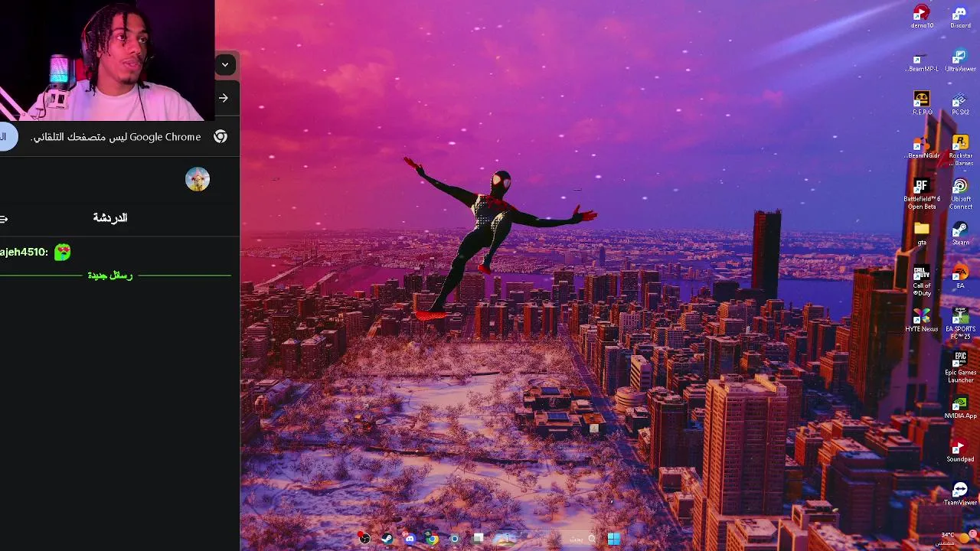Expand the chevron dropdown above the chat panel
Screen dimensions: 980x551
(225, 65)
